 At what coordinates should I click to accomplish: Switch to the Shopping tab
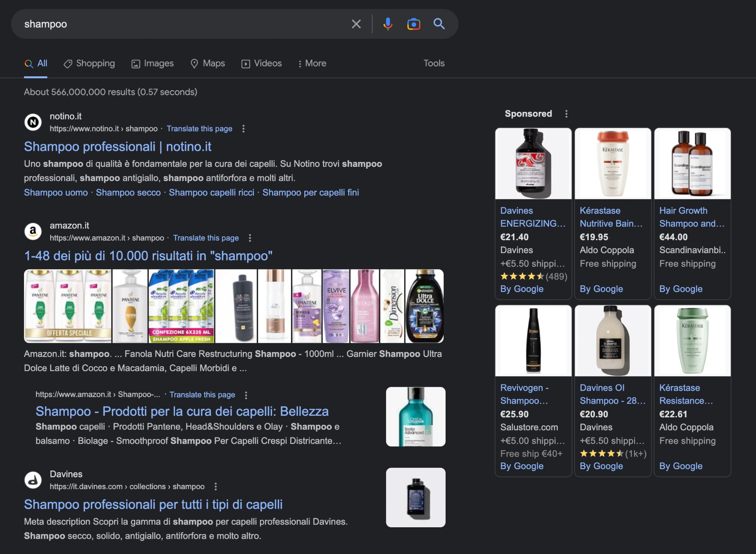[89, 63]
